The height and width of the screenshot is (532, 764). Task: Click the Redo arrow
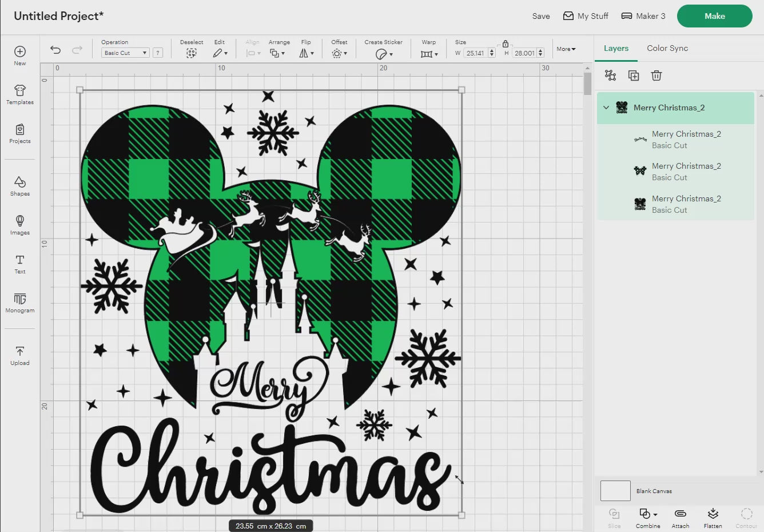[x=77, y=50]
